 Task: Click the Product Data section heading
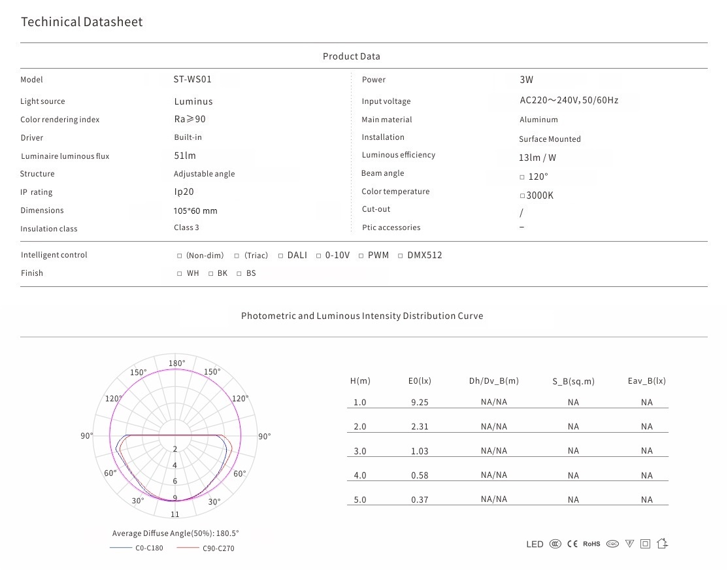tap(351, 56)
